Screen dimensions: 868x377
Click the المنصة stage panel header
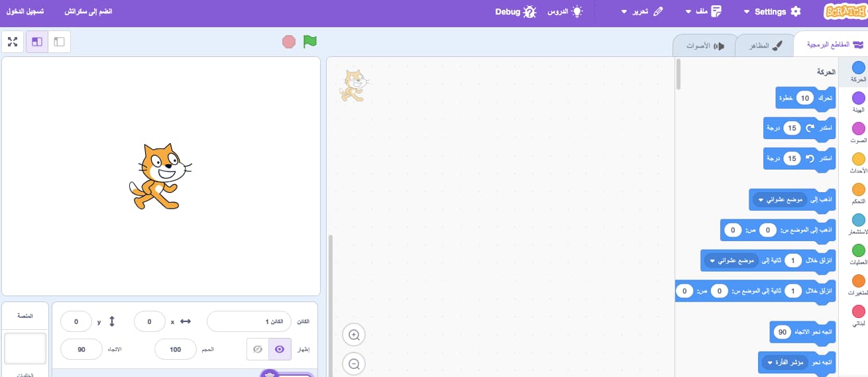pyautogui.click(x=25, y=315)
